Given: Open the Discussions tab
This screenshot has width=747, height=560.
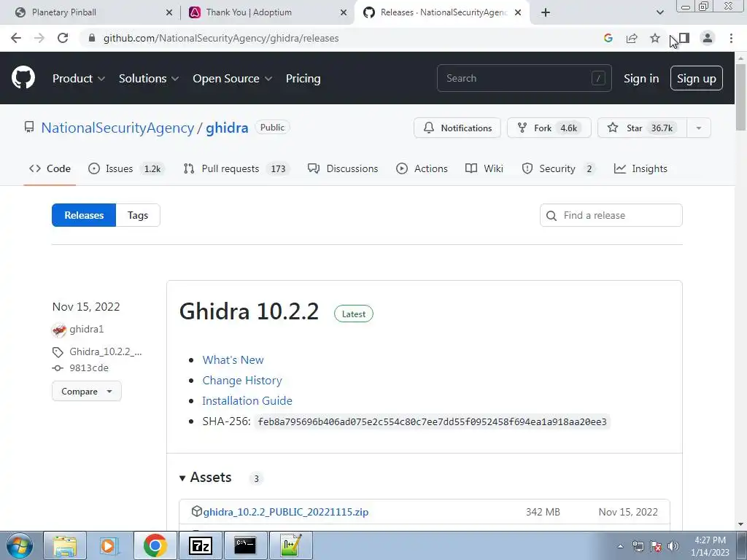Looking at the screenshot, I should (343, 168).
